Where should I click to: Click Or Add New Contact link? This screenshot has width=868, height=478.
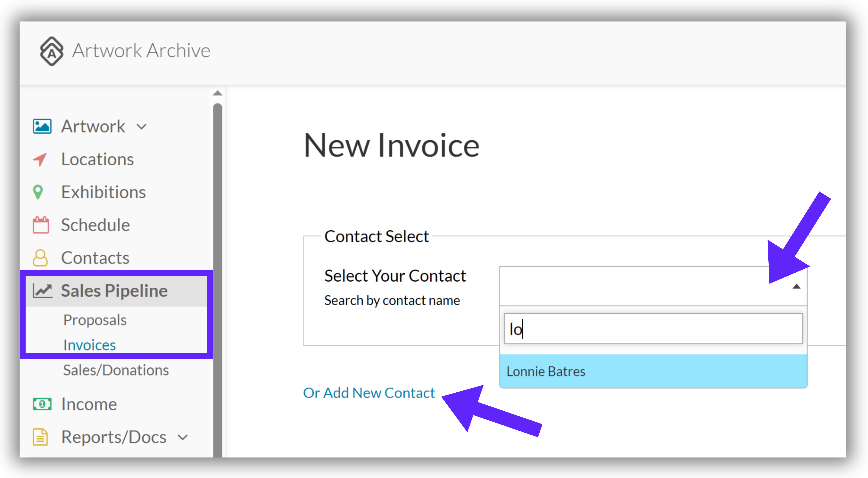click(369, 393)
